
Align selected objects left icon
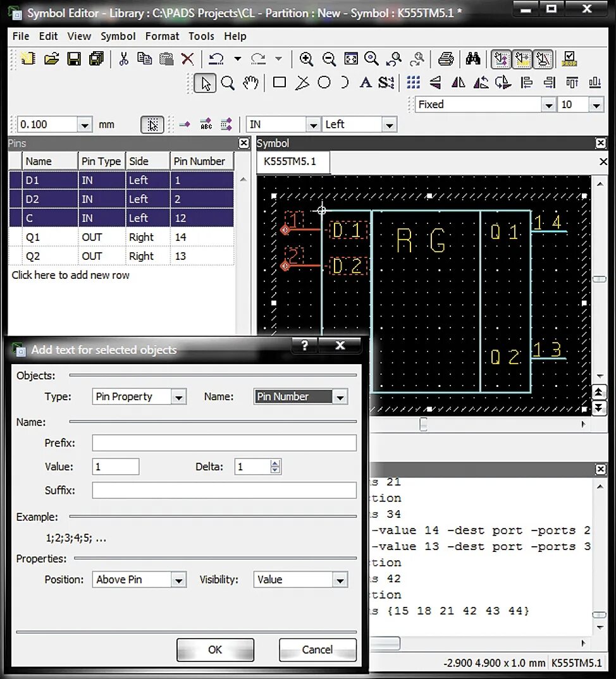pos(526,82)
